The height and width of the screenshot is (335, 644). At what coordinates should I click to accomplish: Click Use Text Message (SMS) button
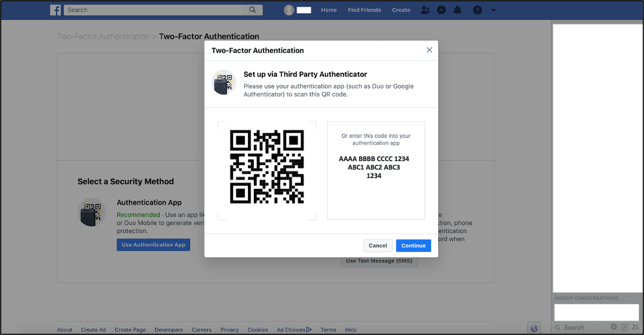(379, 261)
